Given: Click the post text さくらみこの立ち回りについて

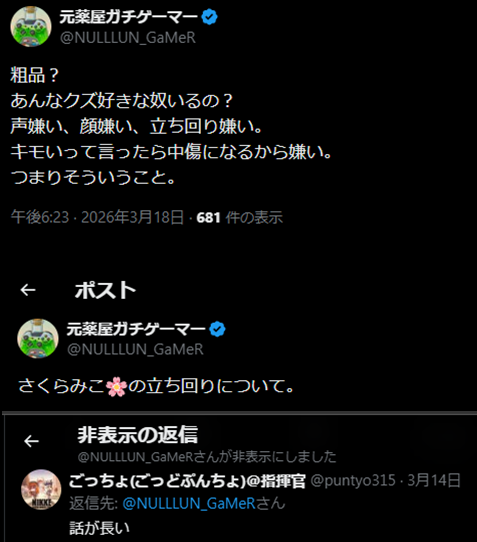Looking at the screenshot, I should pyautogui.click(x=156, y=386).
